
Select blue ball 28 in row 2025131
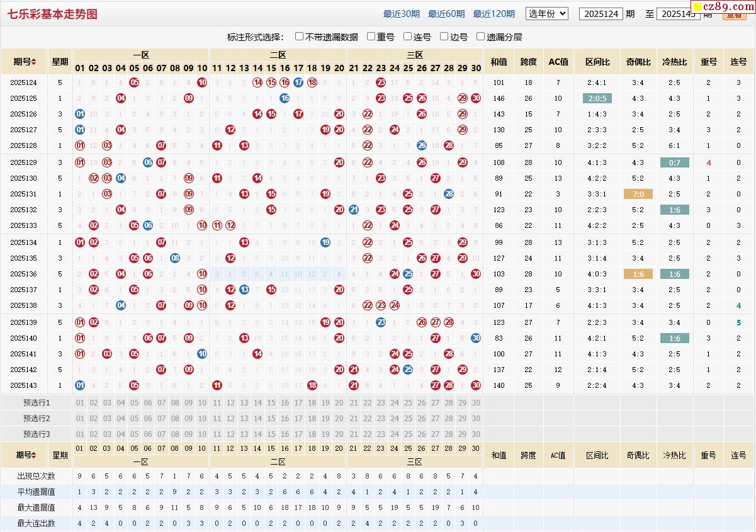(x=449, y=194)
